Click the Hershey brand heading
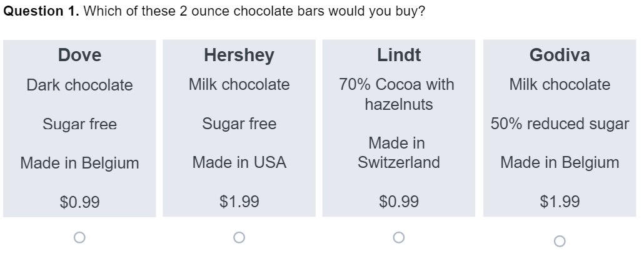 click(x=239, y=55)
